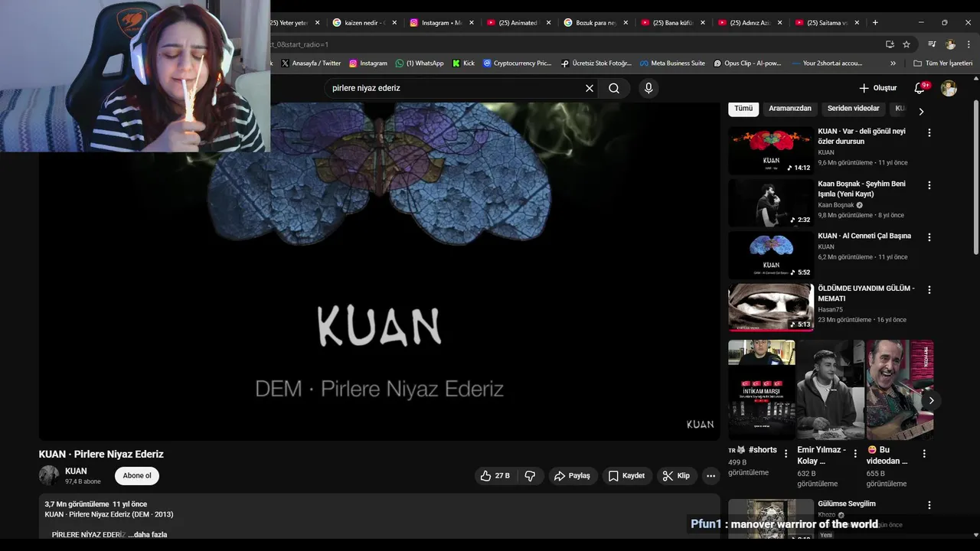Click the Oluştur create button
The width and height of the screenshot is (980, 551).
pyautogui.click(x=877, y=88)
